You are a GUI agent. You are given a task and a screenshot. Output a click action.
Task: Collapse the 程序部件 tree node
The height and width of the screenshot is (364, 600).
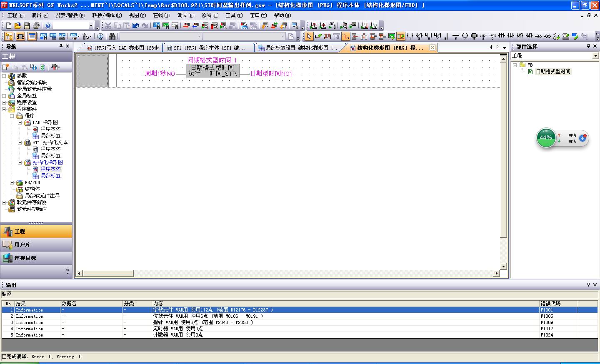tap(4, 109)
